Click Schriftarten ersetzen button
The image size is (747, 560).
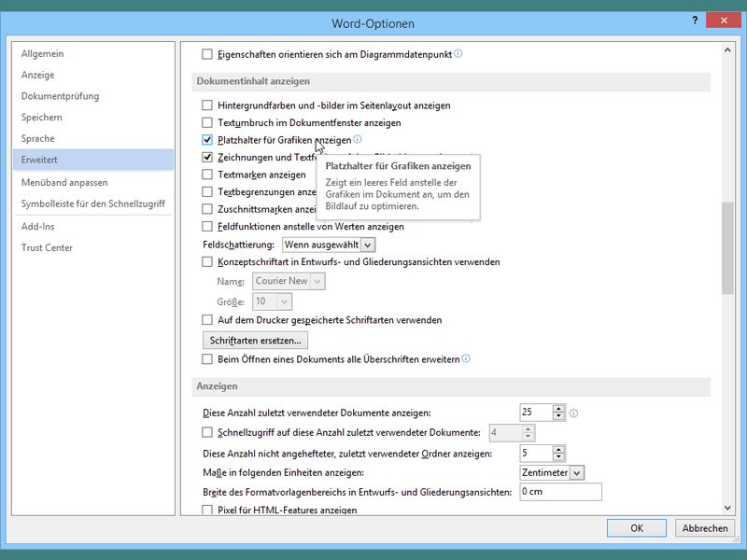(x=255, y=341)
